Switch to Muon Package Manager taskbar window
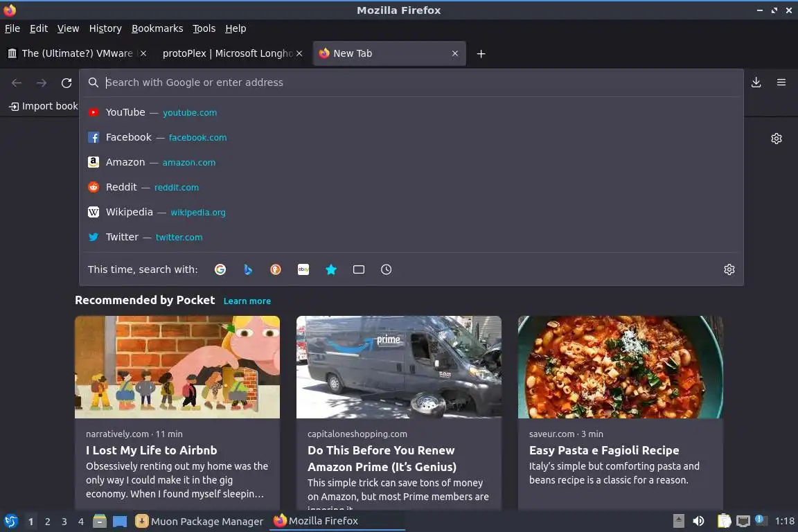798x532 pixels. coord(199,522)
